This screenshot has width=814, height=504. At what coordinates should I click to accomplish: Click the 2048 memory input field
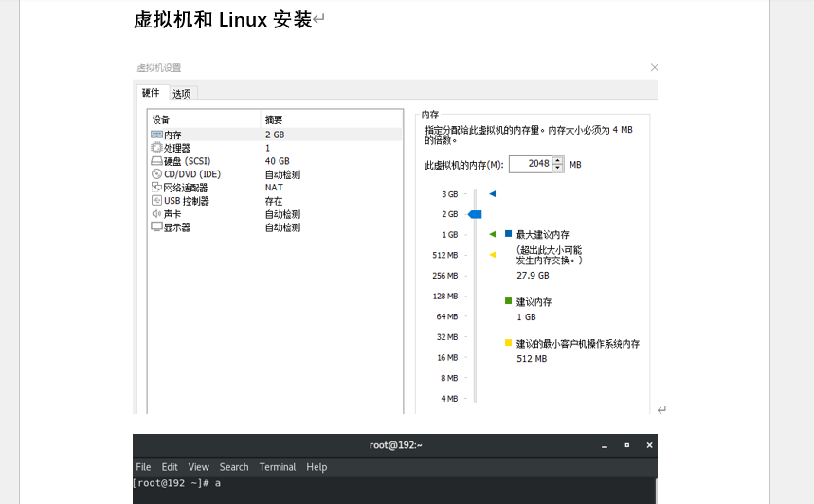click(534, 164)
